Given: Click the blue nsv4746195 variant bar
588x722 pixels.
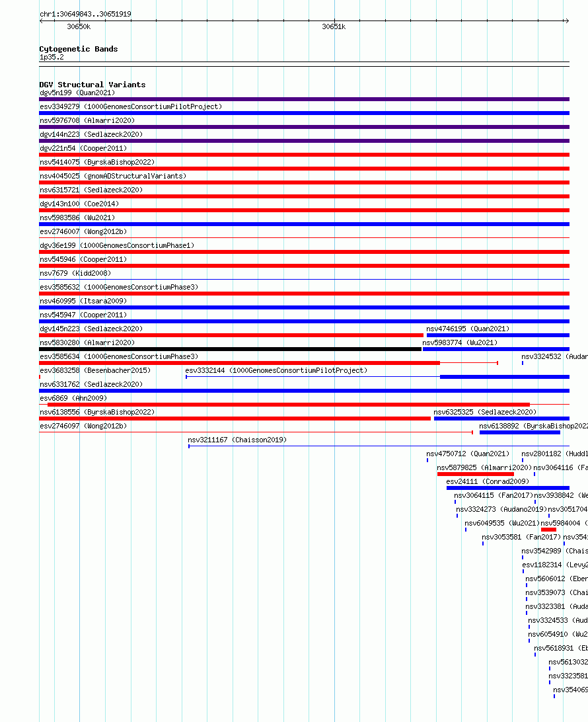Looking at the screenshot, I should tap(498, 335).
